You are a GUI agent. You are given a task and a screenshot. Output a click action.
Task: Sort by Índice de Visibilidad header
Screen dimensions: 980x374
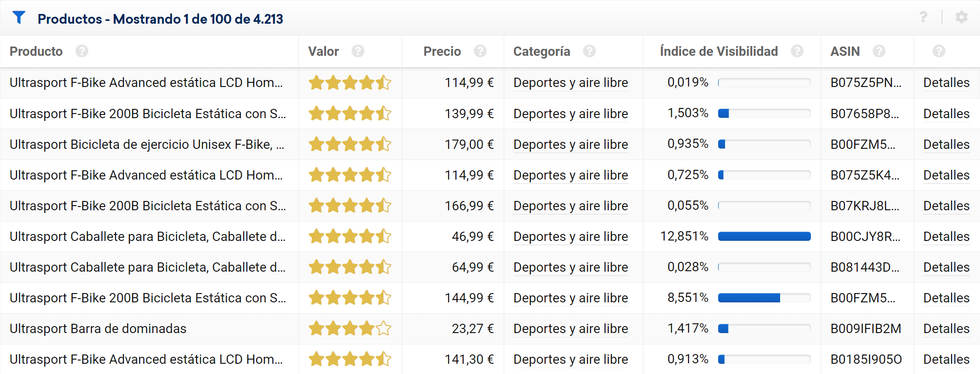[719, 51]
